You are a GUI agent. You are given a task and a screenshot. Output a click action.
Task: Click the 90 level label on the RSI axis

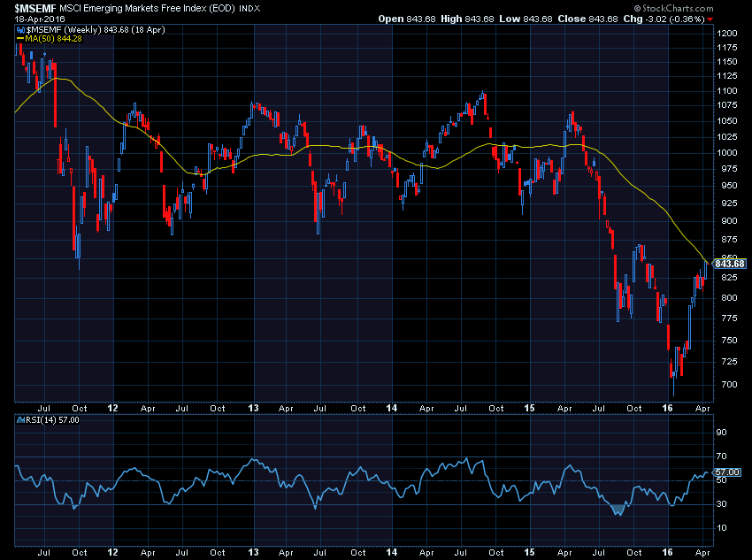point(721,433)
